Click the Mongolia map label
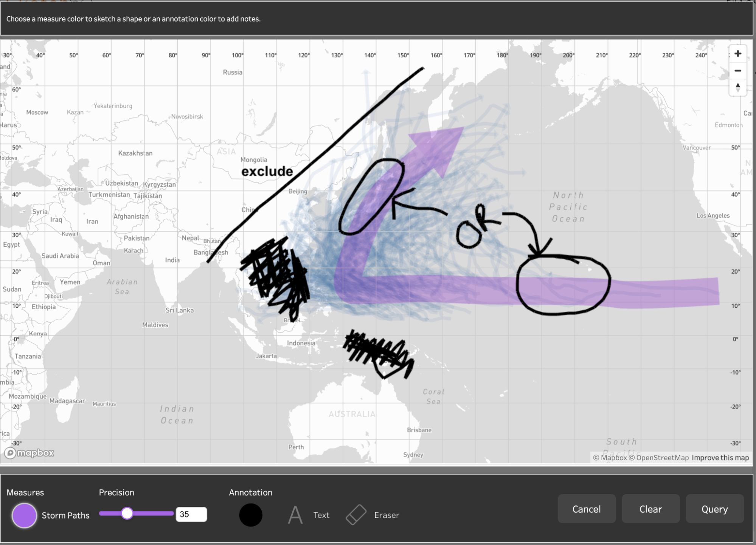 [x=254, y=160]
